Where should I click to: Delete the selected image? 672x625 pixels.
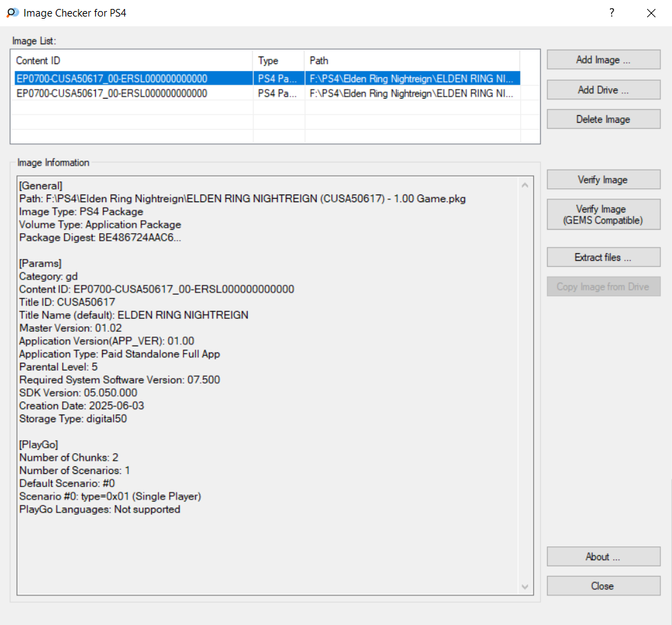tap(603, 119)
